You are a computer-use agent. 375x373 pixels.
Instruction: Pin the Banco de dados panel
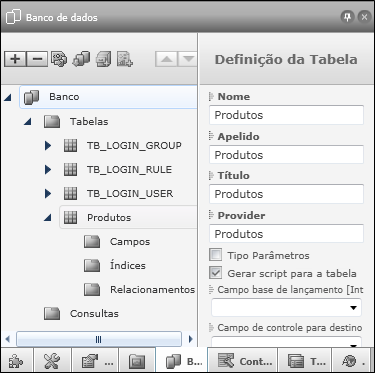(x=347, y=17)
